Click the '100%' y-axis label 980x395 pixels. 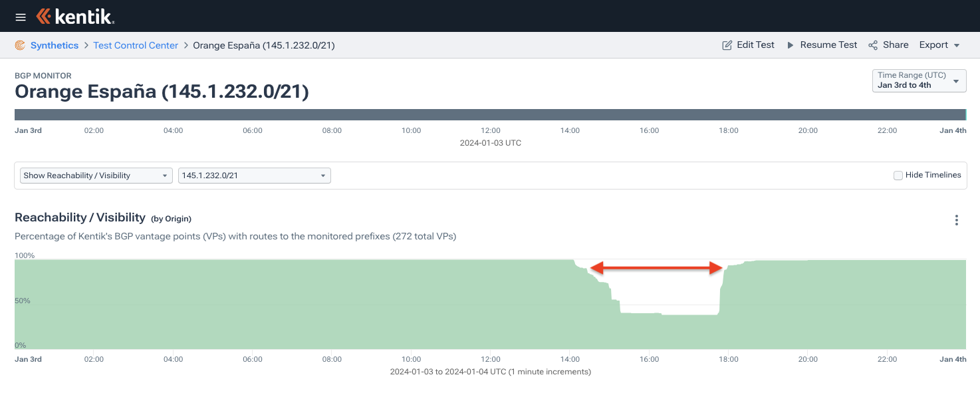coord(25,255)
